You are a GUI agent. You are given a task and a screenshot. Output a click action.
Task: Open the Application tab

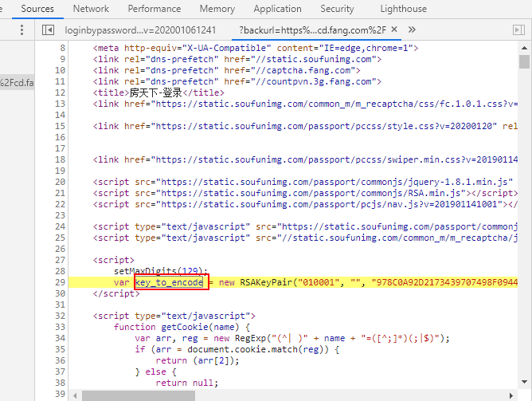click(277, 9)
